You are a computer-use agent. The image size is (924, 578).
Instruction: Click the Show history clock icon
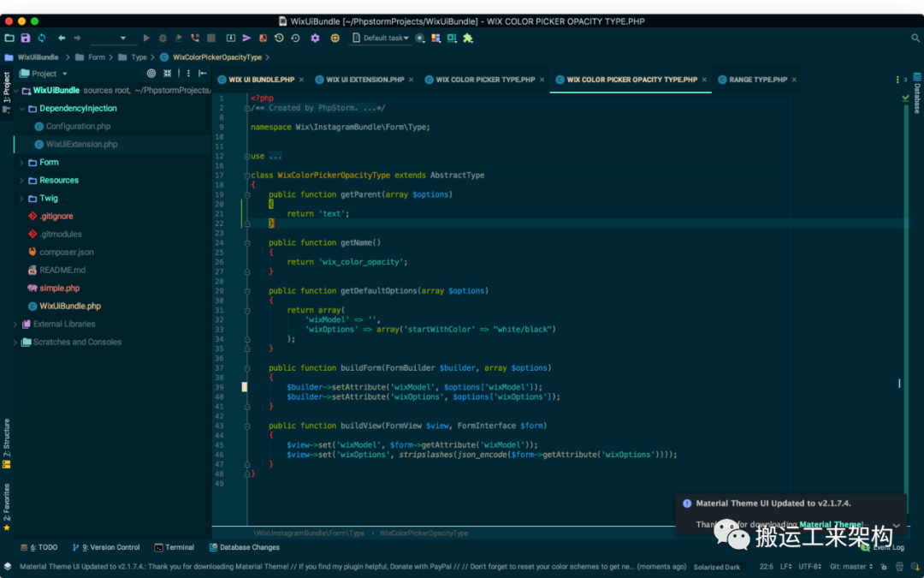click(279, 38)
